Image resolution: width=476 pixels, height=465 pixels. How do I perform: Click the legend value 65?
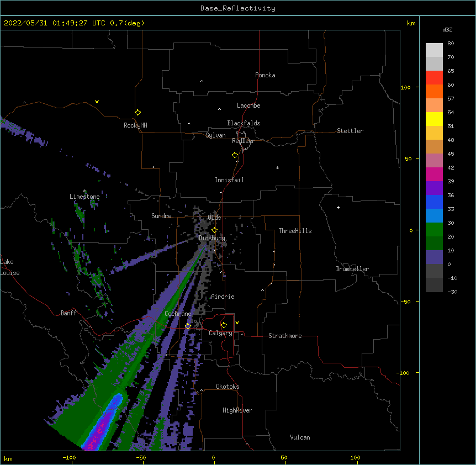tap(451, 71)
